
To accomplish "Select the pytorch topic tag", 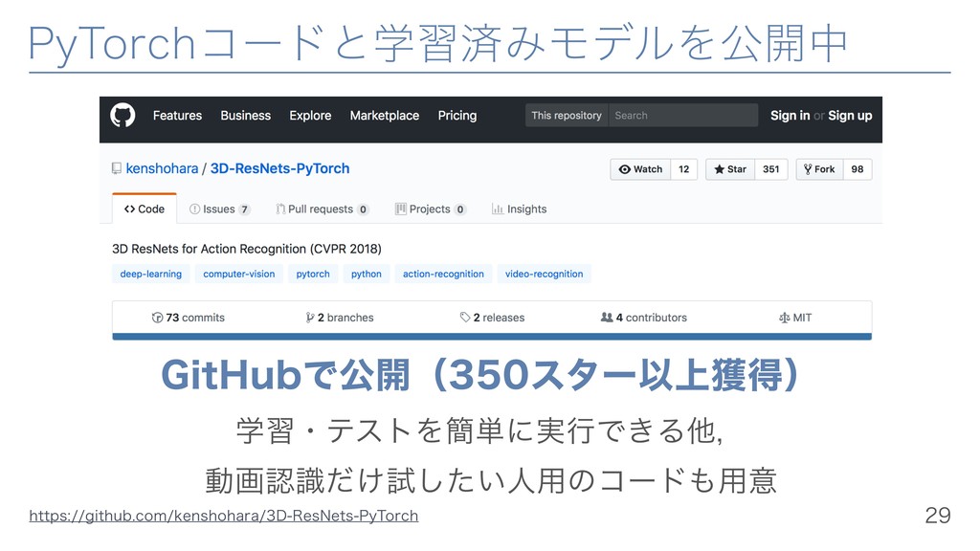I will [313, 274].
